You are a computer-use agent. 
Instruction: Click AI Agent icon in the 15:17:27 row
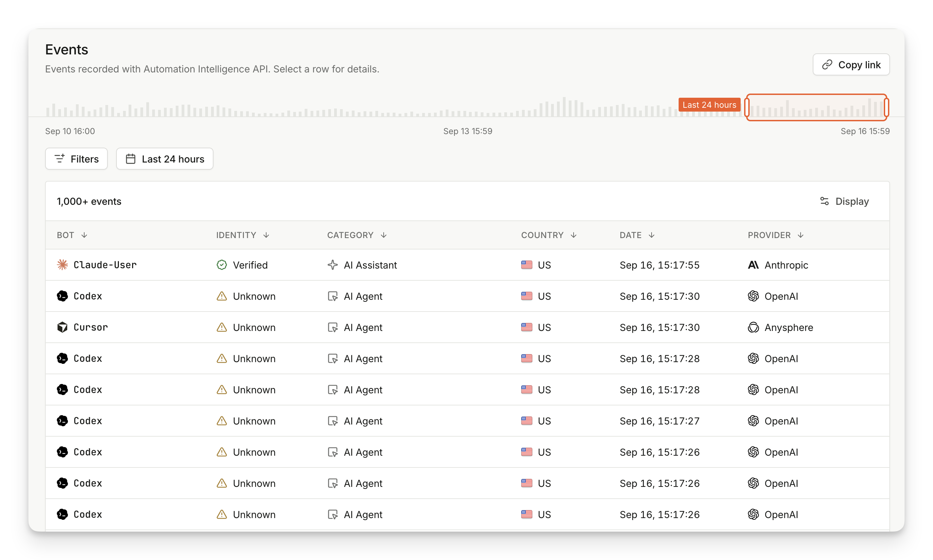pyautogui.click(x=332, y=421)
